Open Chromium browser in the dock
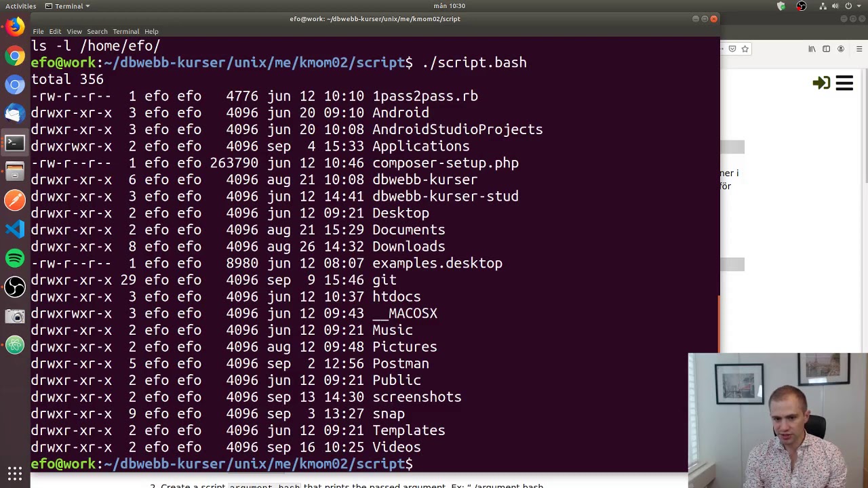 pos(15,85)
